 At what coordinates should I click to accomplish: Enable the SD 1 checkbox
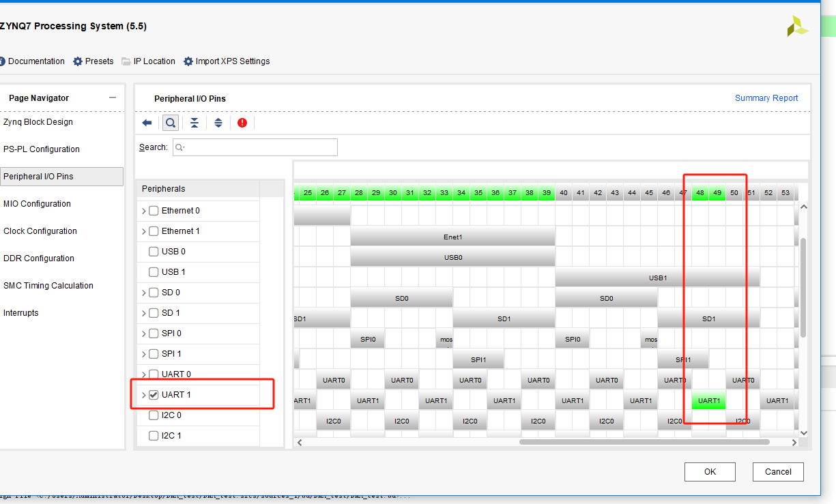(154, 313)
